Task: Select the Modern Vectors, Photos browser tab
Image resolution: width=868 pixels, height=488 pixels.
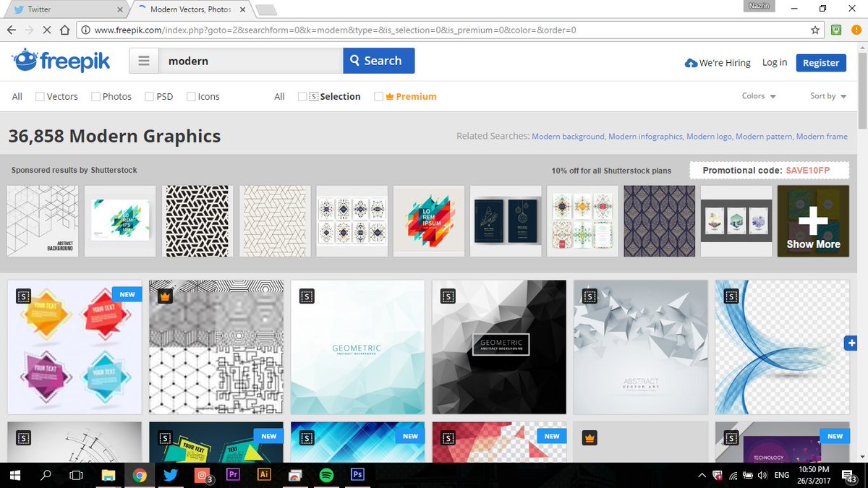Action: coord(190,9)
